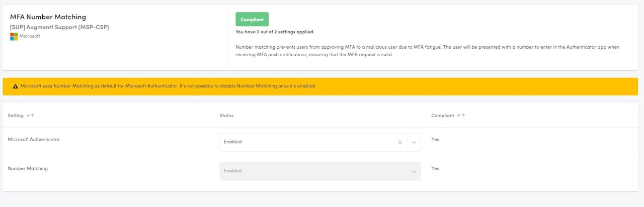
Task: Sort table using the Setting column arrows
Action: point(30,116)
